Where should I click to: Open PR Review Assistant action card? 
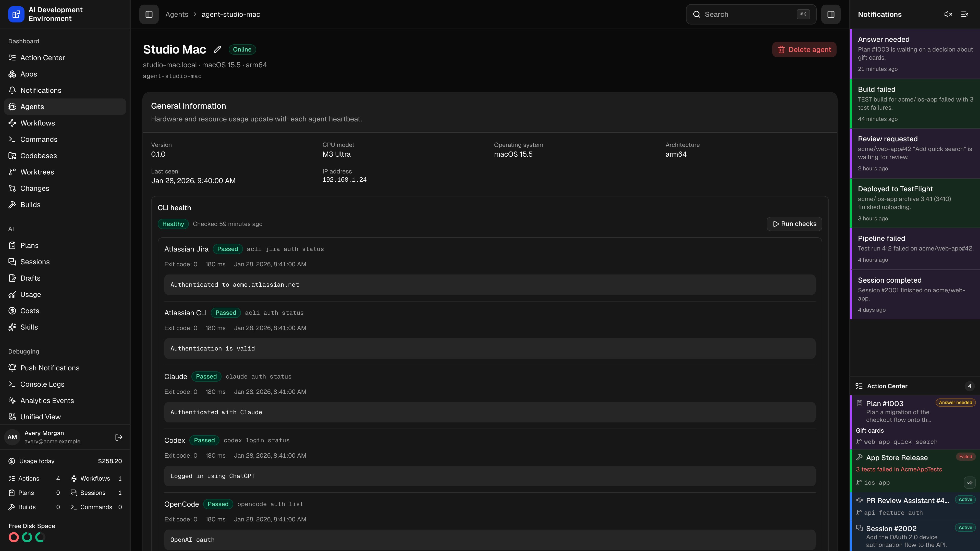point(915,506)
